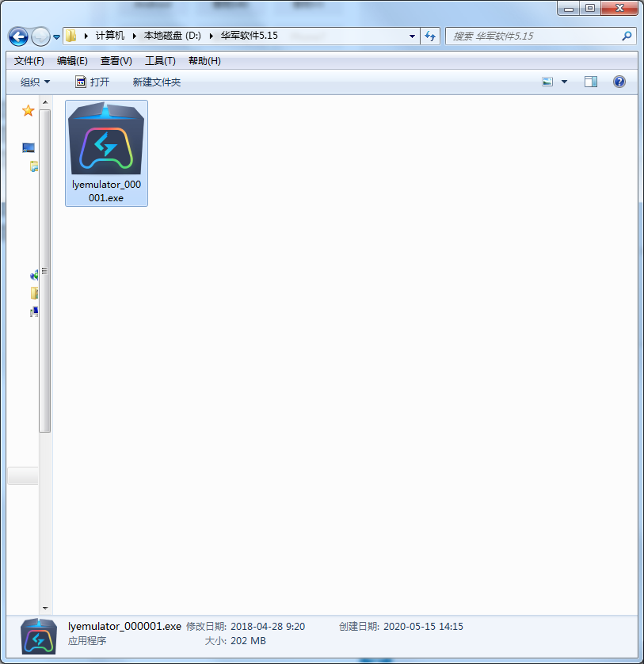Maximize the explorer window

(x=590, y=8)
